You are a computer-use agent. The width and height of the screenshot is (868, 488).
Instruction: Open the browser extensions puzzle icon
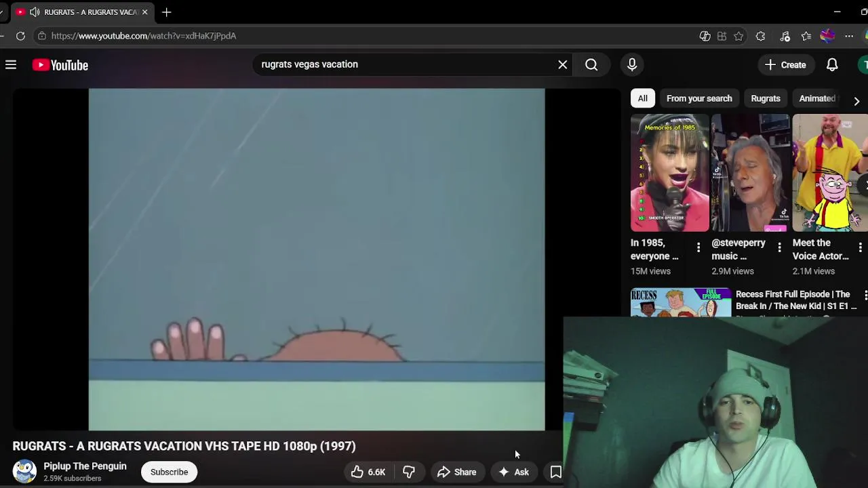(760, 36)
